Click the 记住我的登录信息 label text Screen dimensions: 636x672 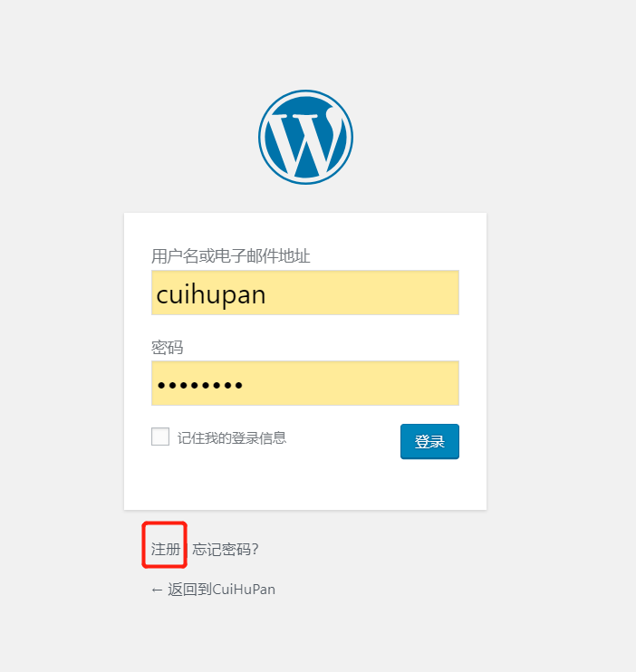coord(232,438)
